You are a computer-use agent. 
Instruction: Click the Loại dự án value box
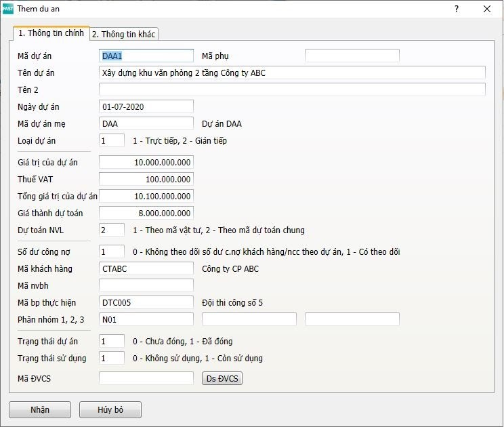pos(112,140)
